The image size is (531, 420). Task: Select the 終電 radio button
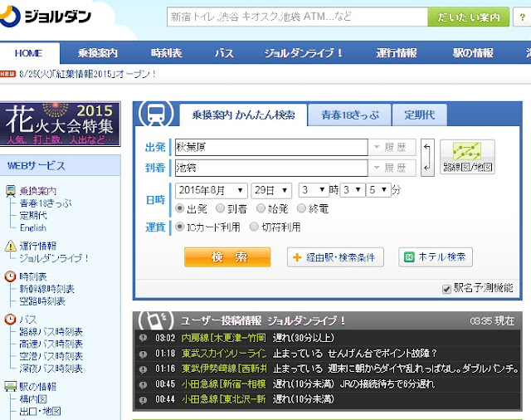pyautogui.click(x=301, y=208)
